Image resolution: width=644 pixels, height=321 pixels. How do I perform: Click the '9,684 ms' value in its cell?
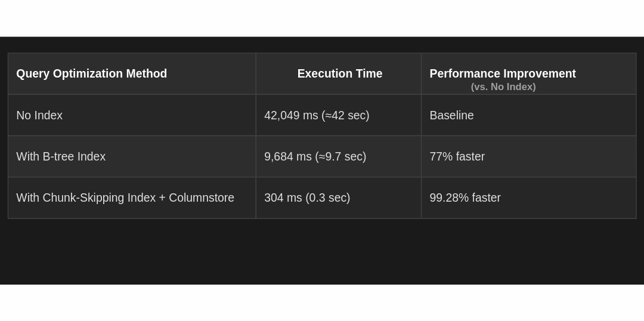(288, 156)
